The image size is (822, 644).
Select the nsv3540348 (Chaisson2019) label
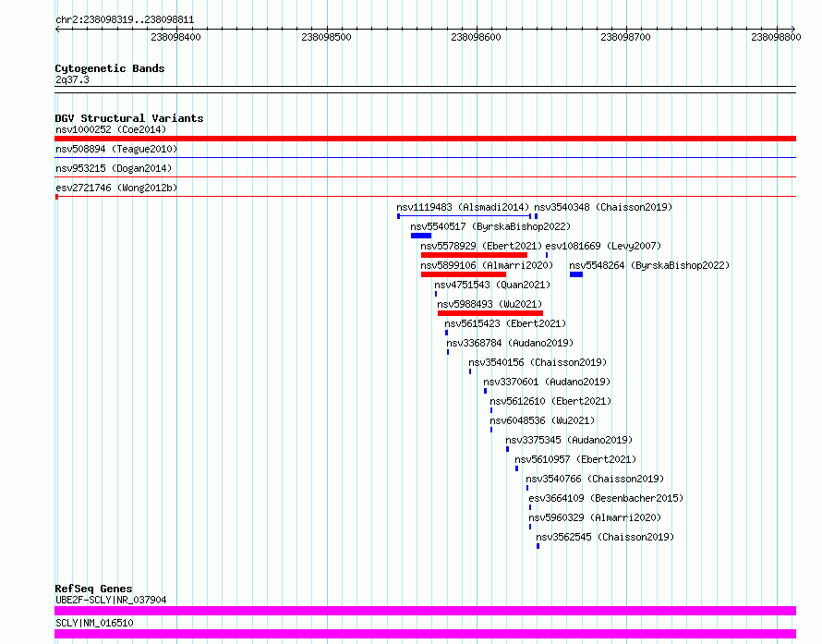pos(603,207)
